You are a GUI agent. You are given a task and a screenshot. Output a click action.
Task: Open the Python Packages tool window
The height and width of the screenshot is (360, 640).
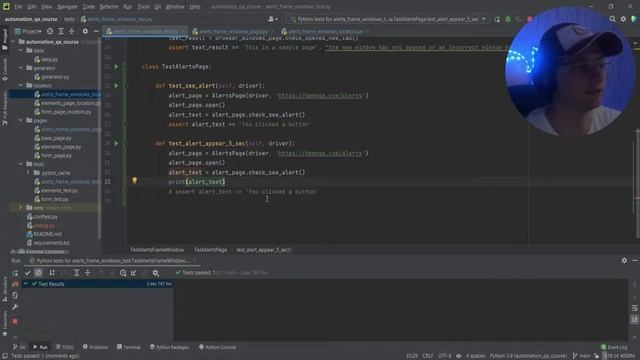click(x=169, y=347)
